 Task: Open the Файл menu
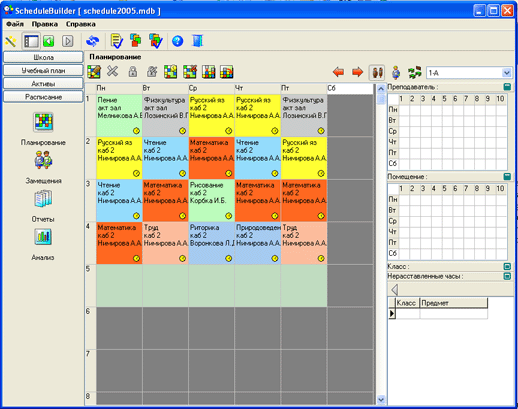(x=15, y=24)
